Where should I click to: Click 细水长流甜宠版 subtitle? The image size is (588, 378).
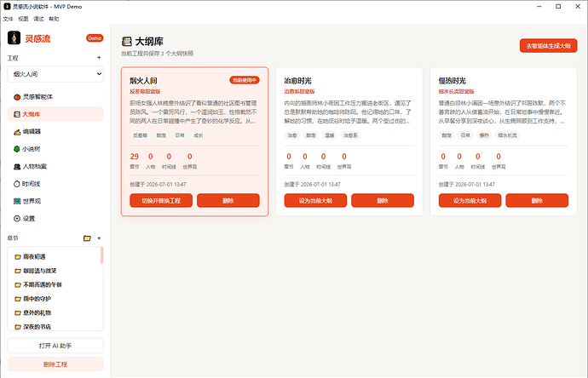[x=457, y=91]
